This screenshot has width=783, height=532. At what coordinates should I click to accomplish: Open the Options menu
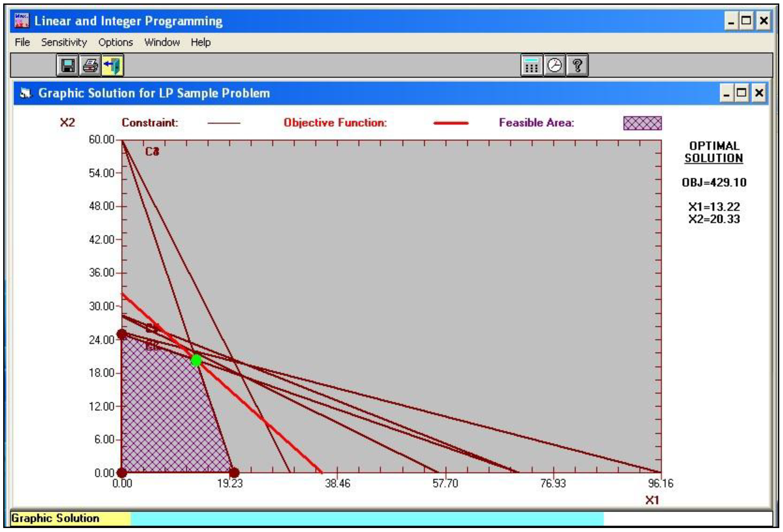[115, 43]
